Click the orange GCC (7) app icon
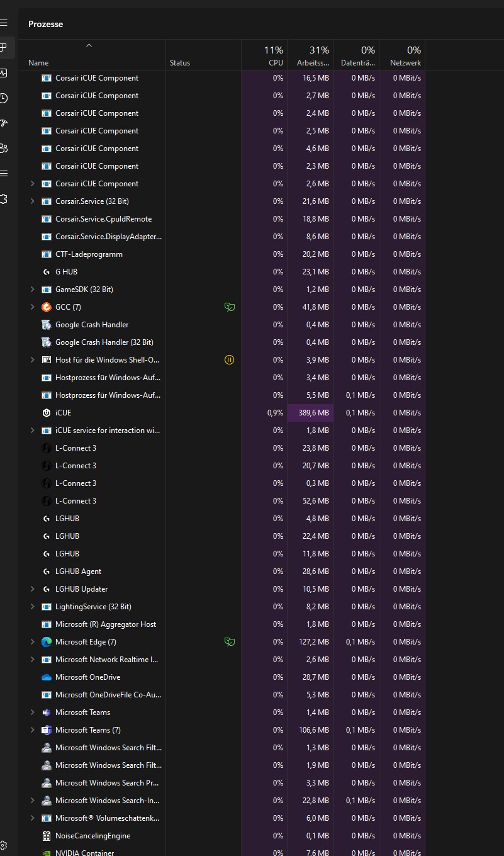This screenshot has height=856, width=504. click(x=46, y=307)
